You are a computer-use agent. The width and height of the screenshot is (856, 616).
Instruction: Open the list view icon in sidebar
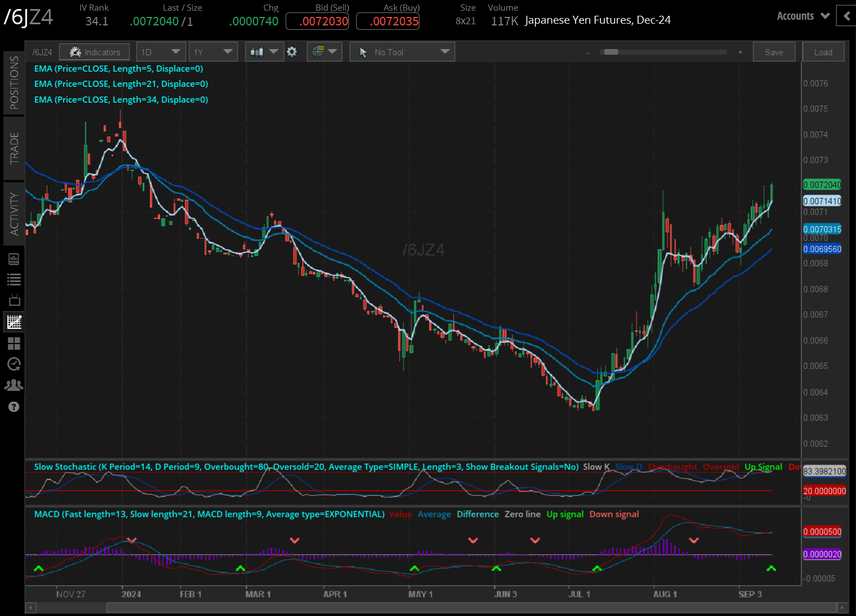(14, 280)
